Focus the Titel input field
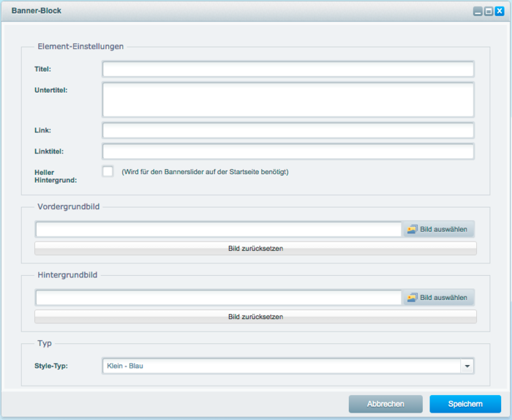This screenshot has height=420, width=512. [288, 70]
